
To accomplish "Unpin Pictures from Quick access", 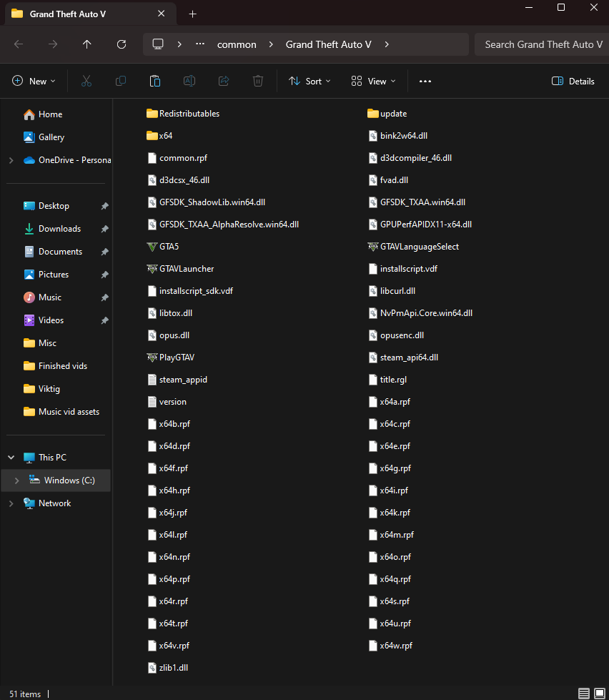I will coord(105,275).
